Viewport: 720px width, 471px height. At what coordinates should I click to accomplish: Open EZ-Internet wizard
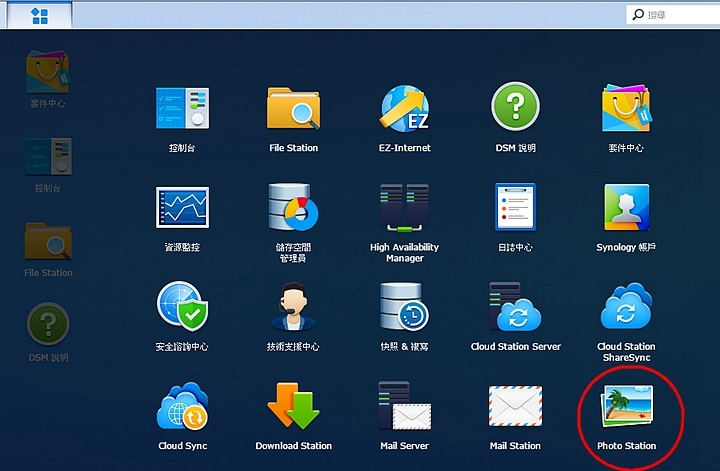(x=405, y=110)
